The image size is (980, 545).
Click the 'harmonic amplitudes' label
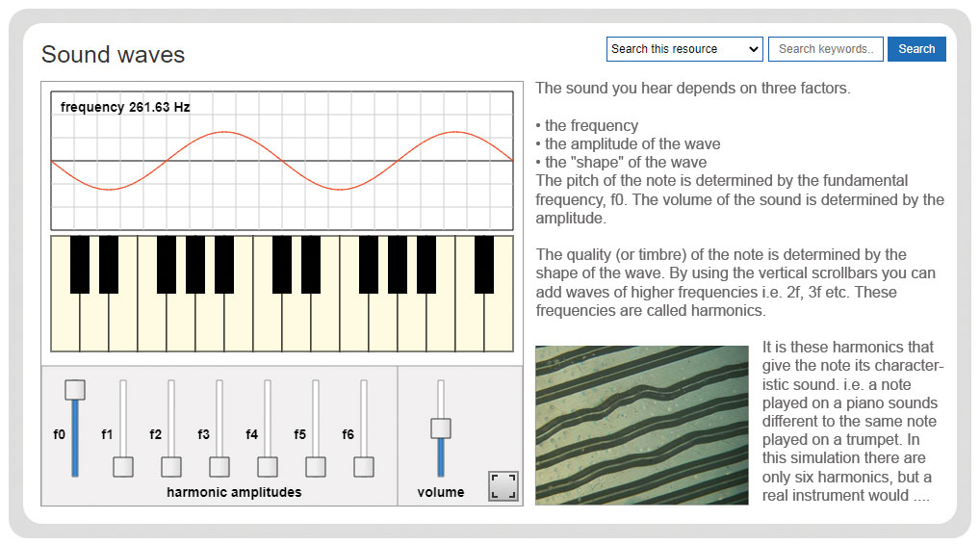click(x=234, y=492)
